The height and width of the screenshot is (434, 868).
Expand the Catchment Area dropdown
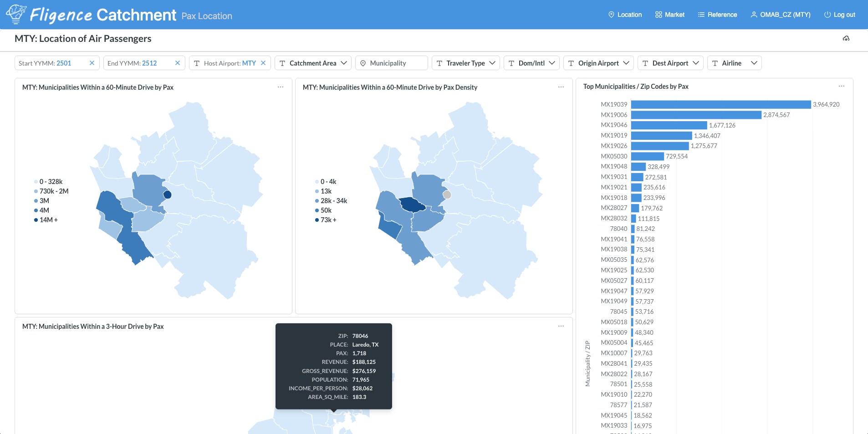[313, 63]
